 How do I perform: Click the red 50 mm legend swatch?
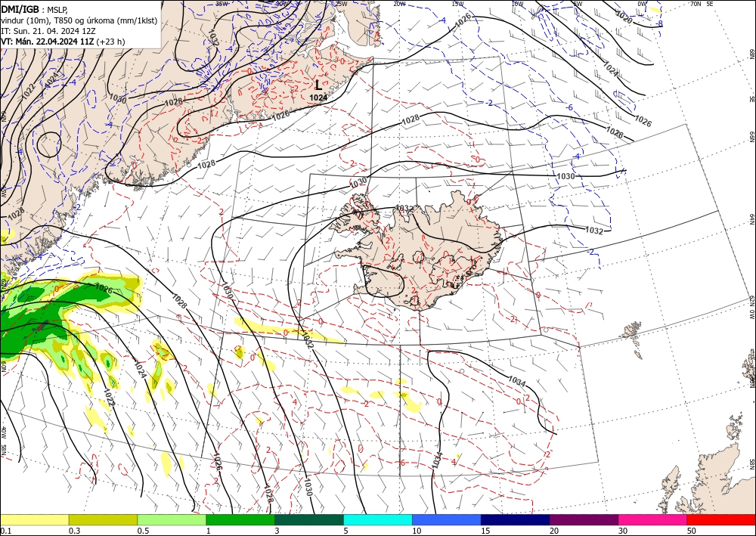[721, 519]
